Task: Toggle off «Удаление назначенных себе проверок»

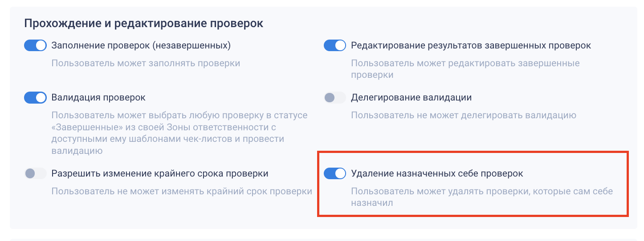Action: pyautogui.click(x=335, y=173)
